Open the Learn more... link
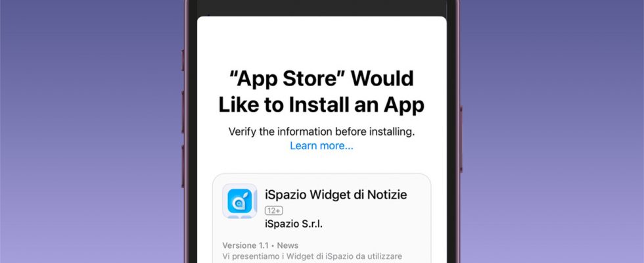This screenshot has width=644, height=263. 321,146
